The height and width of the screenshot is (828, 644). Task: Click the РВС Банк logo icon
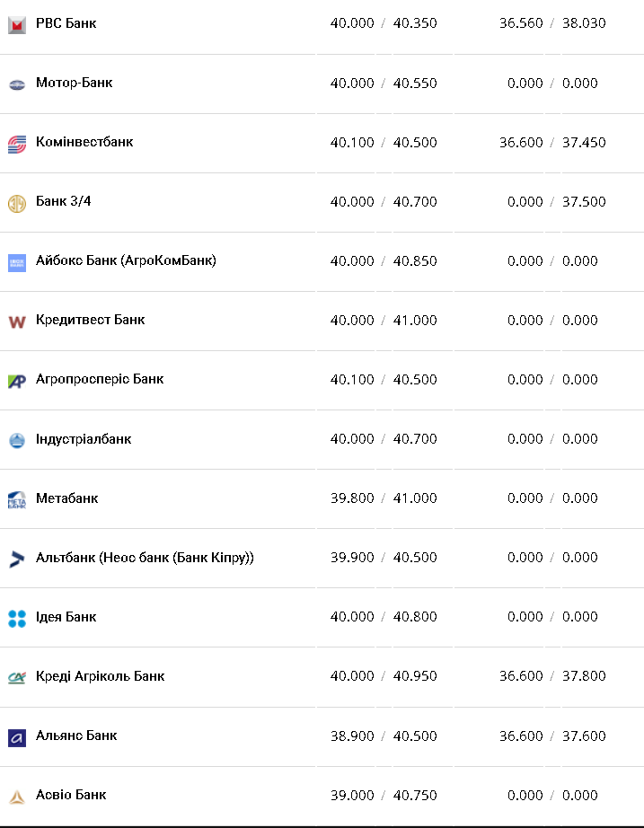pos(16,24)
